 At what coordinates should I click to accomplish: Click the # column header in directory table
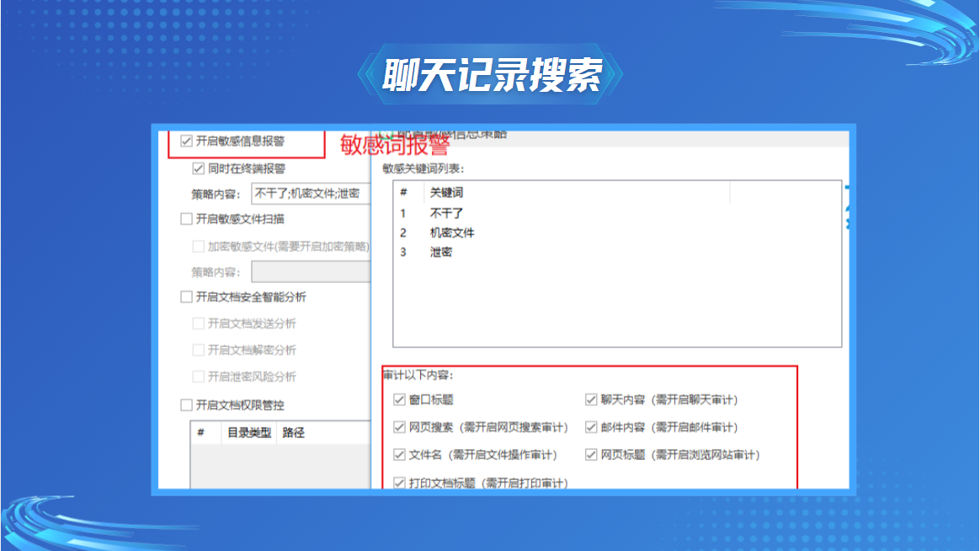(x=206, y=433)
